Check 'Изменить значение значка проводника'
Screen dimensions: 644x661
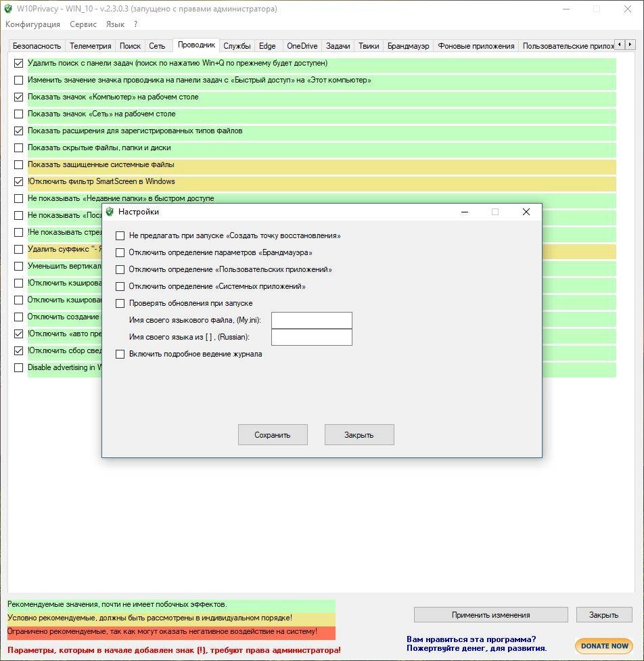pos(18,80)
